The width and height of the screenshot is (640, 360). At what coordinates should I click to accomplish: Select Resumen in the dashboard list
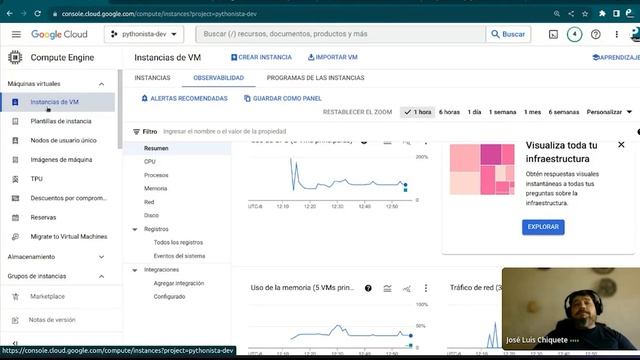pyautogui.click(x=156, y=148)
